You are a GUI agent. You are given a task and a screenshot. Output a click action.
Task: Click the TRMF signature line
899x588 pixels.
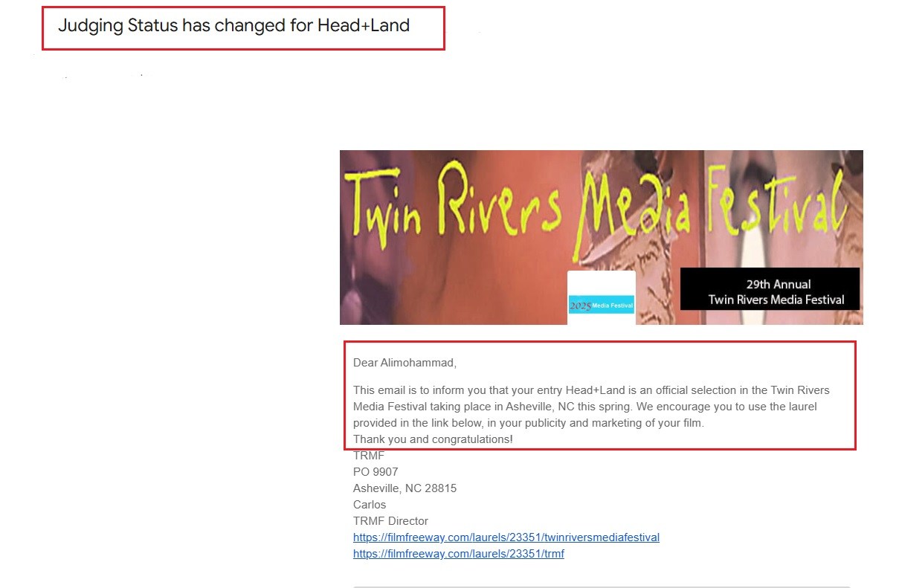(369, 456)
